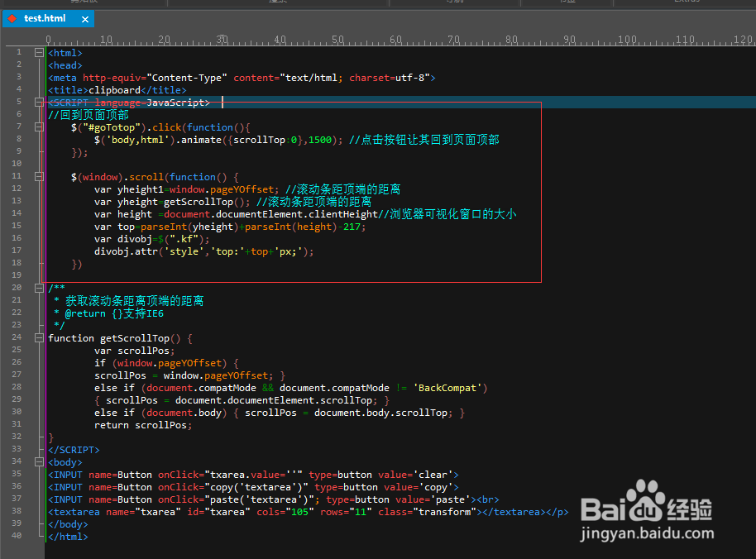Click the INPUT line with value='paste'
This screenshot has width=756, height=559.
pos(274,499)
